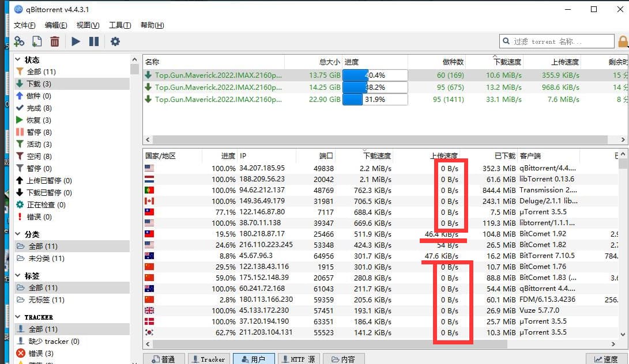Click the funnel icon beside 全部 (11) under 状态
The width and height of the screenshot is (629, 364).
click(20, 71)
